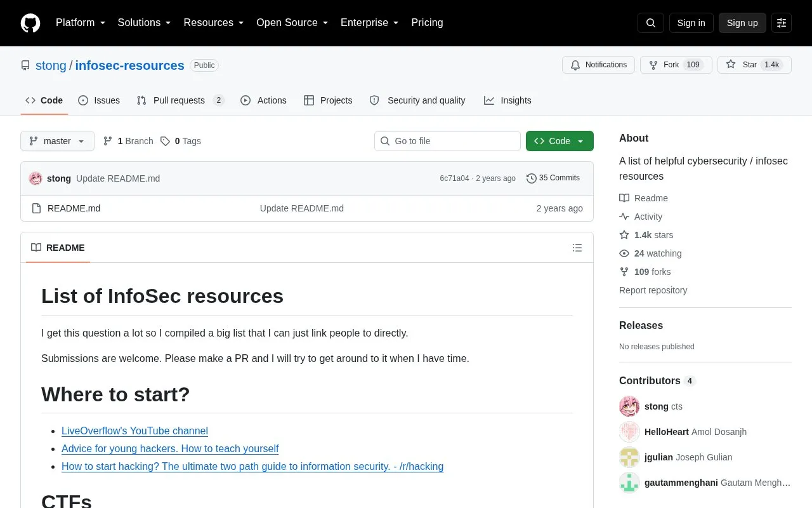Open HelloHeart contributor avatar

coord(629,432)
